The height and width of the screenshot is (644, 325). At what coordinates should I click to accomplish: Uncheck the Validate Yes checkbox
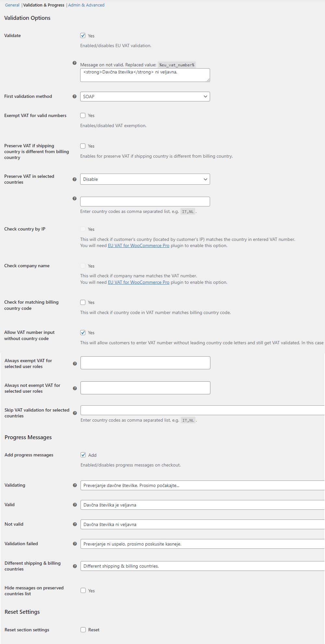83,35
